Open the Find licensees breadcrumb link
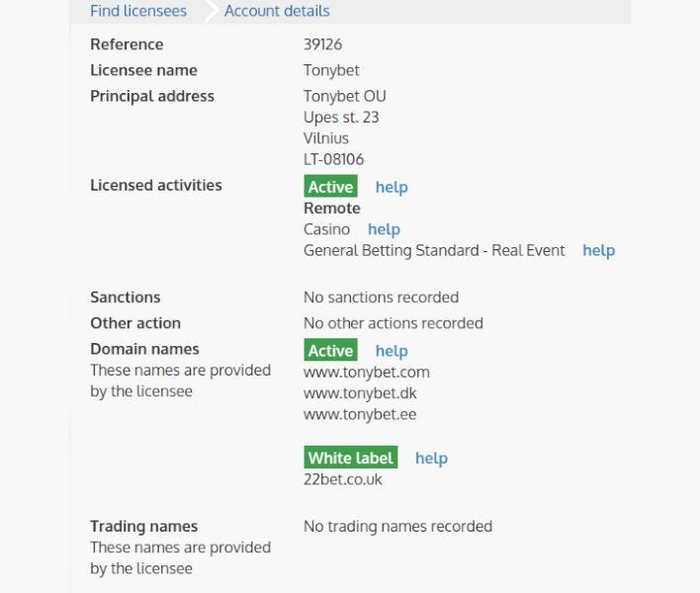This screenshot has width=700, height=593. point(138,11)
